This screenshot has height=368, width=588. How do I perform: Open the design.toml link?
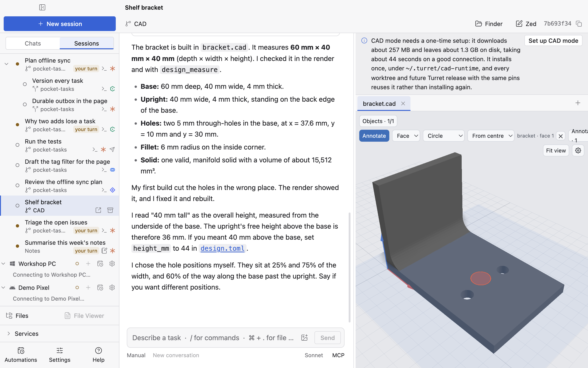point(222,248)
